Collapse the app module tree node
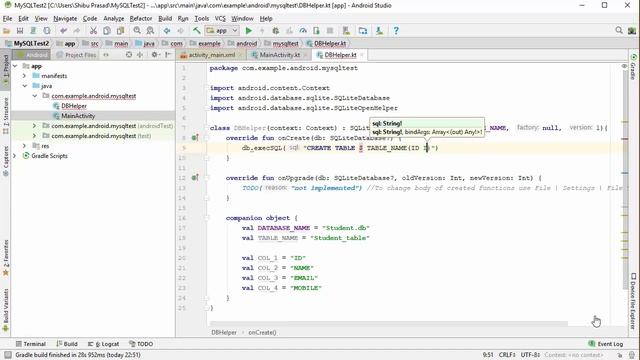Screen dimensions: 640x360 tap(15, 66)
